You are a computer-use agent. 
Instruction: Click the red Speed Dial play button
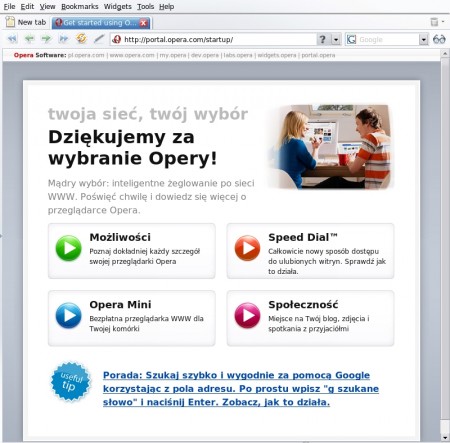(247, 248)
